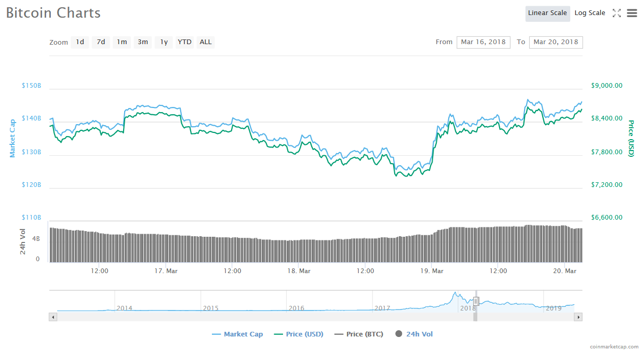The width and height of the screenshot is (644, 351).
Task: Toggle fullscreen chart view icon
Action: [616, 13]
